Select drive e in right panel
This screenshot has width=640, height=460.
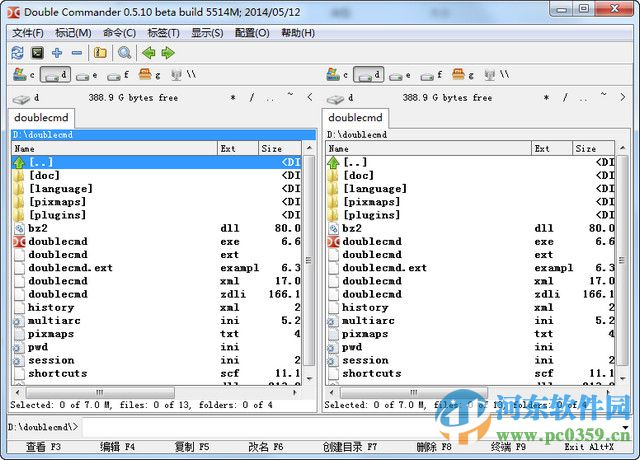400,76
